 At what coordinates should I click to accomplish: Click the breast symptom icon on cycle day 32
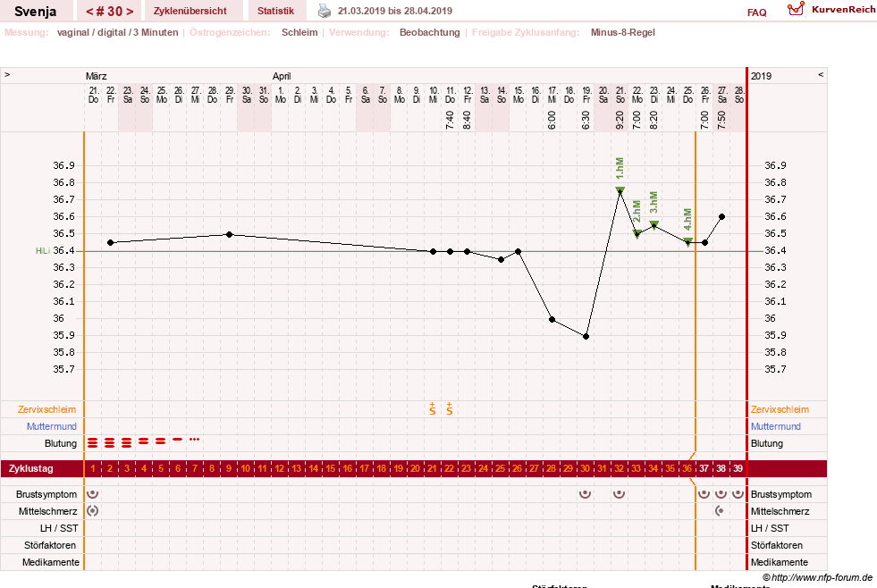pos(620,494)
